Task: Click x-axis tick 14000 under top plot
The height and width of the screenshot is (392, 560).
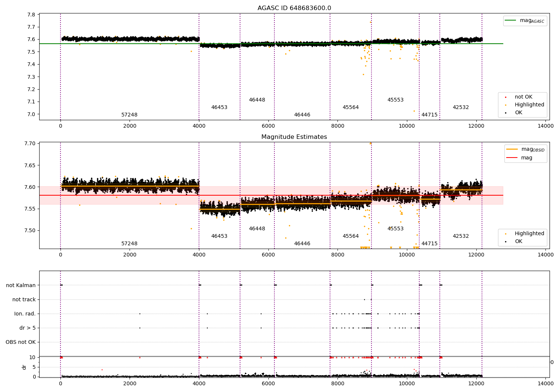Action: [x=545, y=126]
